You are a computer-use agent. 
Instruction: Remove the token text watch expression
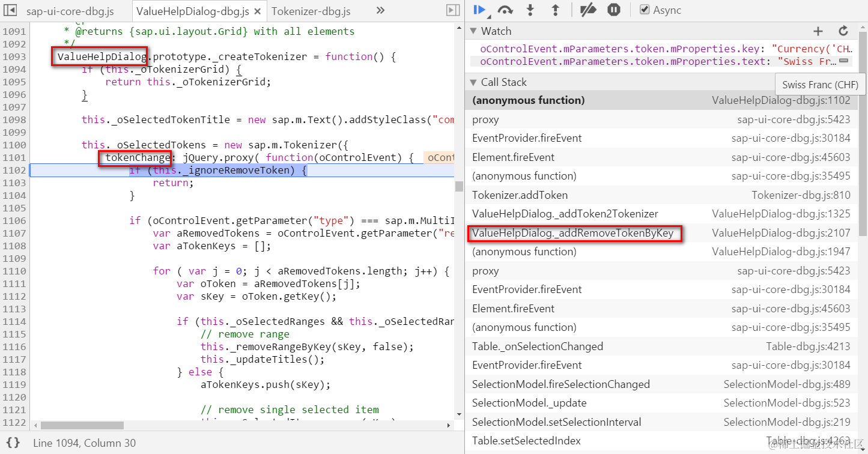tap(844, 61)
